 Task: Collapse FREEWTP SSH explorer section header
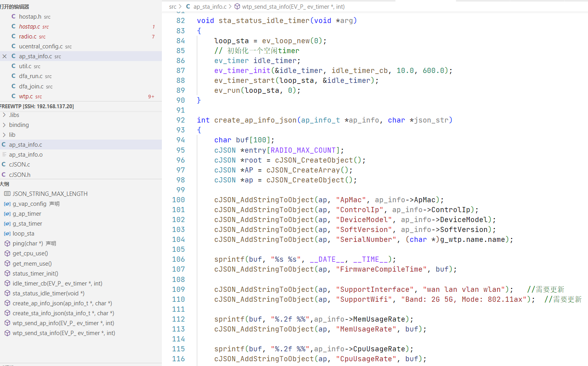[81, 106]
